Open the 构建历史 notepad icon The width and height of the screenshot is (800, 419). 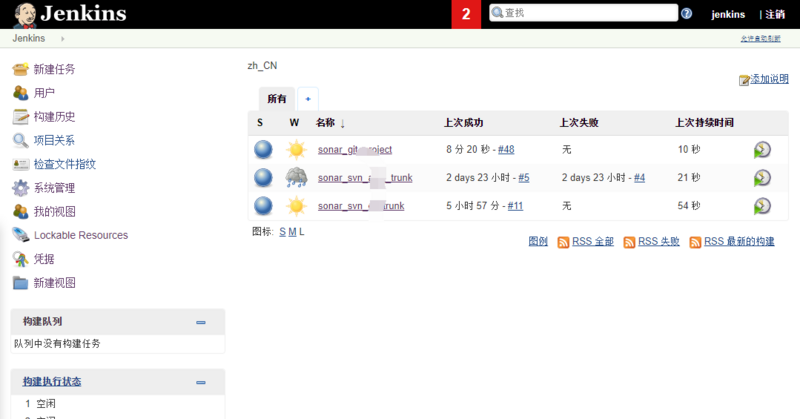[x=20, y=116]
